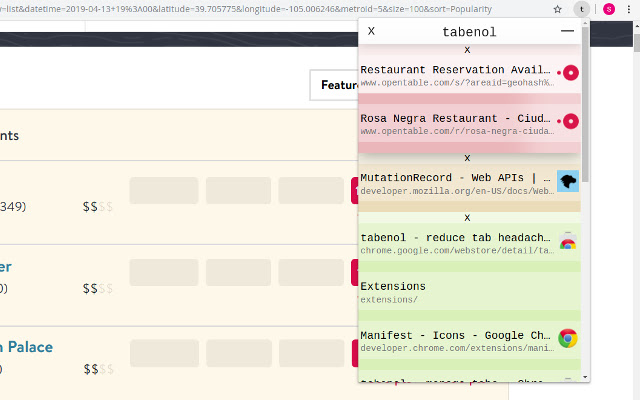640x400 pixels.
Task: Select third time slot in 'er' restaurant row
Action: [311, 272]
